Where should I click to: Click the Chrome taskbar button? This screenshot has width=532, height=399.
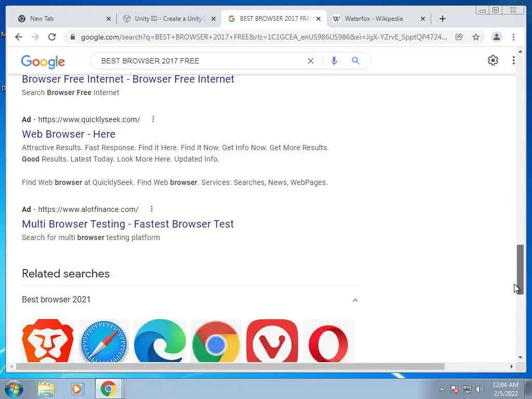109,389
